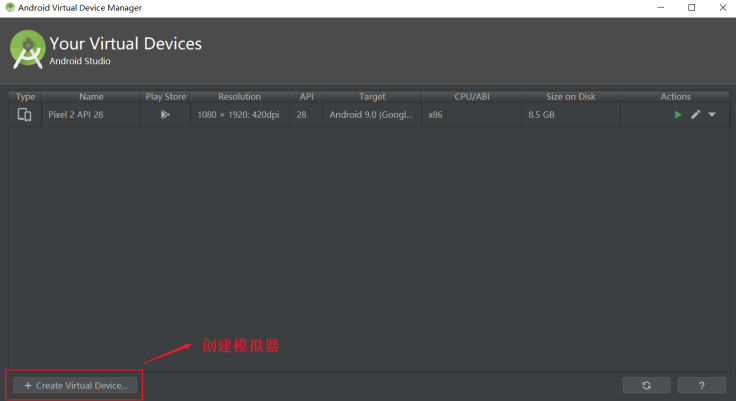The image size is (736, 401).
Task: Sort by the CPU/ABI column header
Action: 472,97
